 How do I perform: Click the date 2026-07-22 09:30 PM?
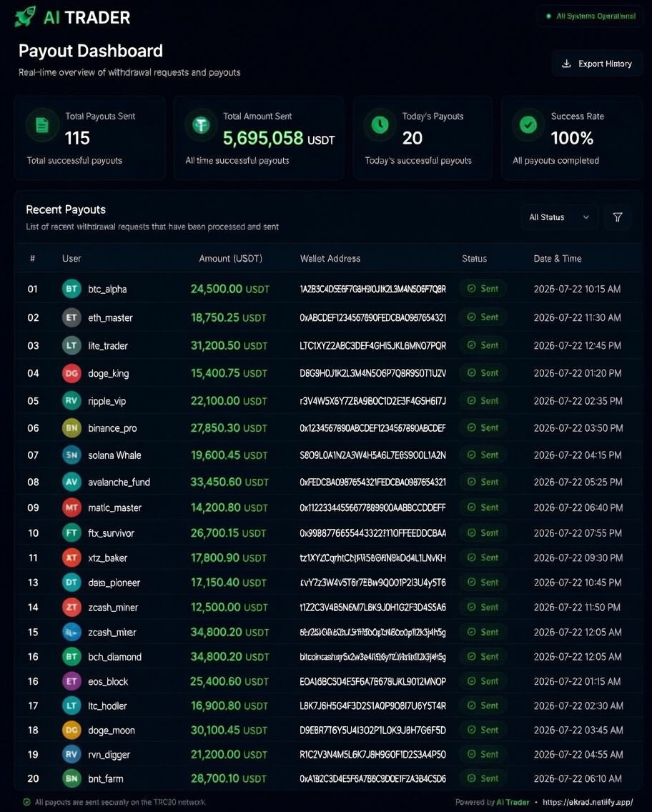point(578,558)
